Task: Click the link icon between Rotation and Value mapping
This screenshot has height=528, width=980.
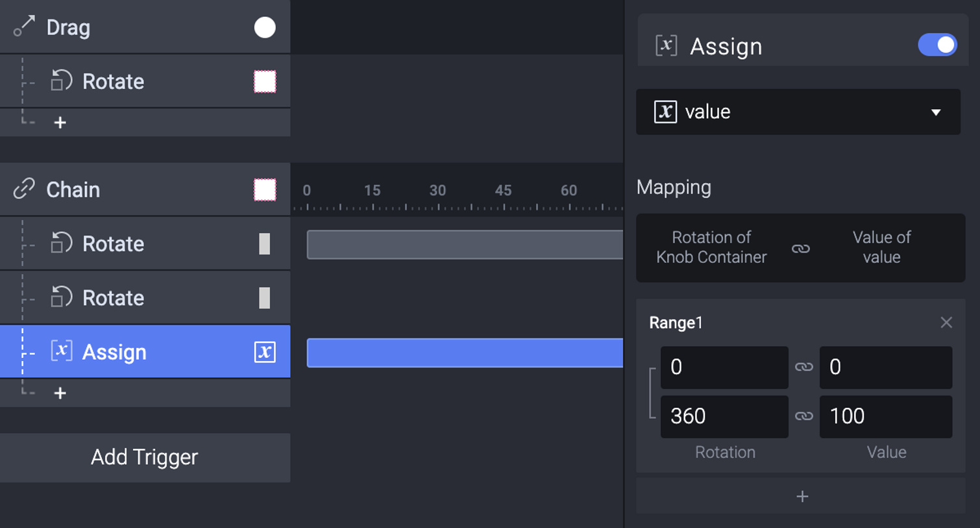Action: coord(801,249)
